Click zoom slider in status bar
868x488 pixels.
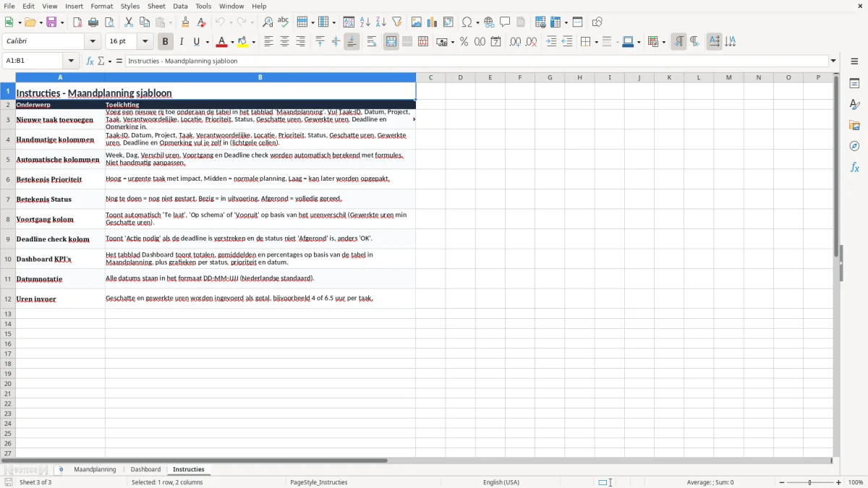coord(810,482)
